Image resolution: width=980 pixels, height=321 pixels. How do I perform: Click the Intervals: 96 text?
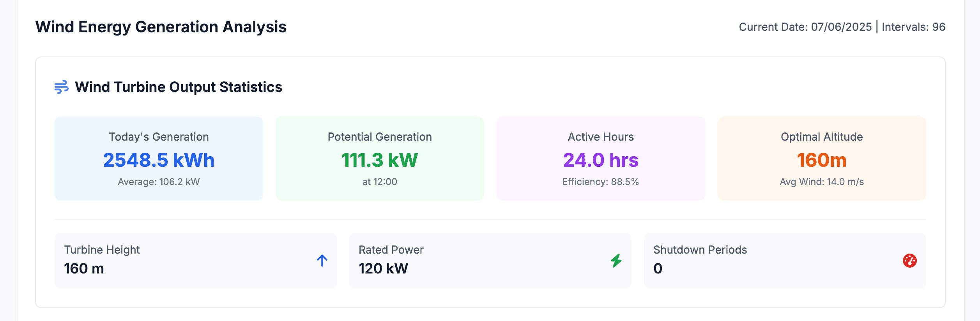[914, 27]
